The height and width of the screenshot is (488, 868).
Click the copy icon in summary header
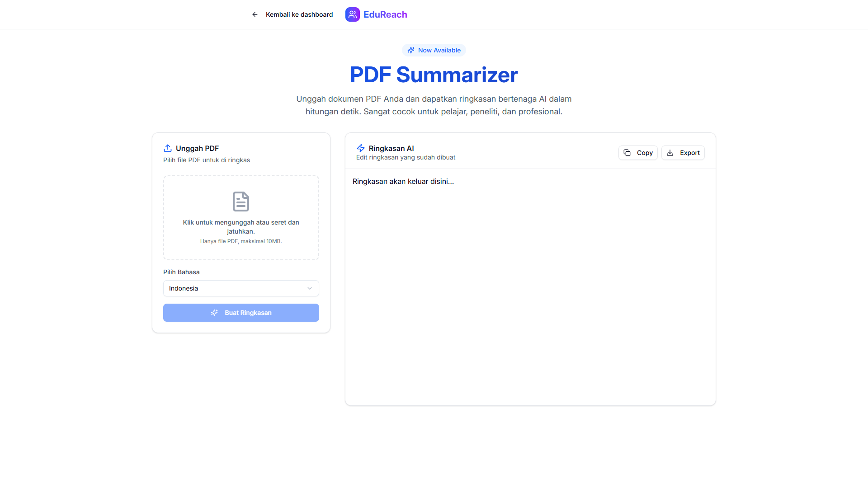click(627, 153)
